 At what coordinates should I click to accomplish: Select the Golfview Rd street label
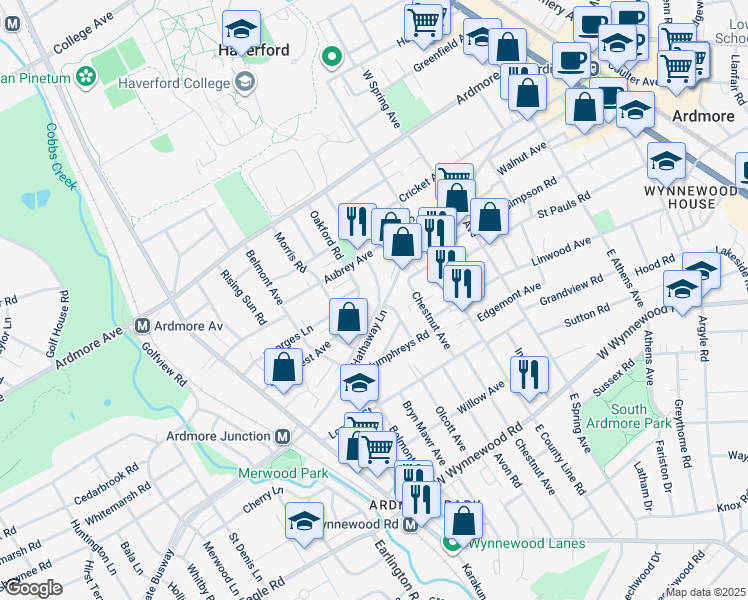[164, 364]
